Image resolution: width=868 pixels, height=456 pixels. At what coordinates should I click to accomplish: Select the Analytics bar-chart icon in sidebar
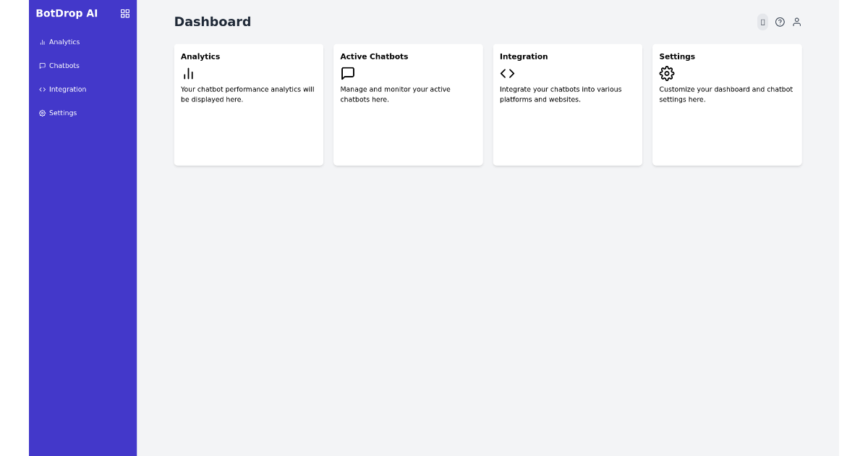41,42
